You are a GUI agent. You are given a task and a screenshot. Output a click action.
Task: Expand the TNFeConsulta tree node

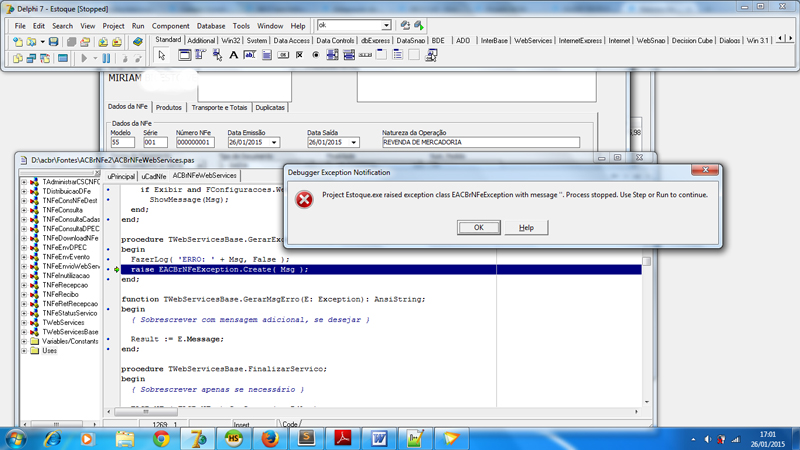[24, 210]
